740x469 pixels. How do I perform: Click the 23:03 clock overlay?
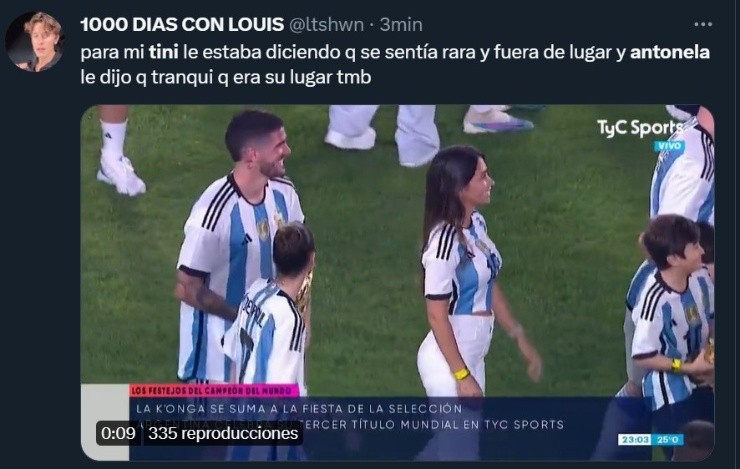pyautogui.click(x=635, y=440)
